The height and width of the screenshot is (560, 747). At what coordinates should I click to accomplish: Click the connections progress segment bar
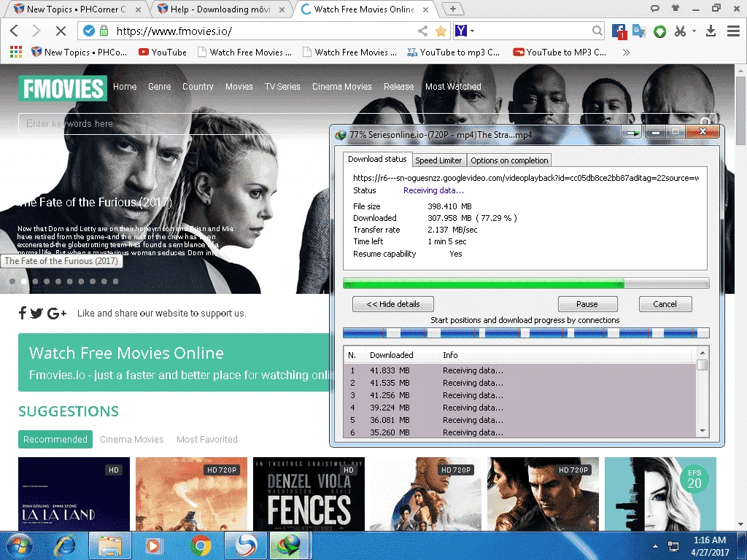(526, 332)
